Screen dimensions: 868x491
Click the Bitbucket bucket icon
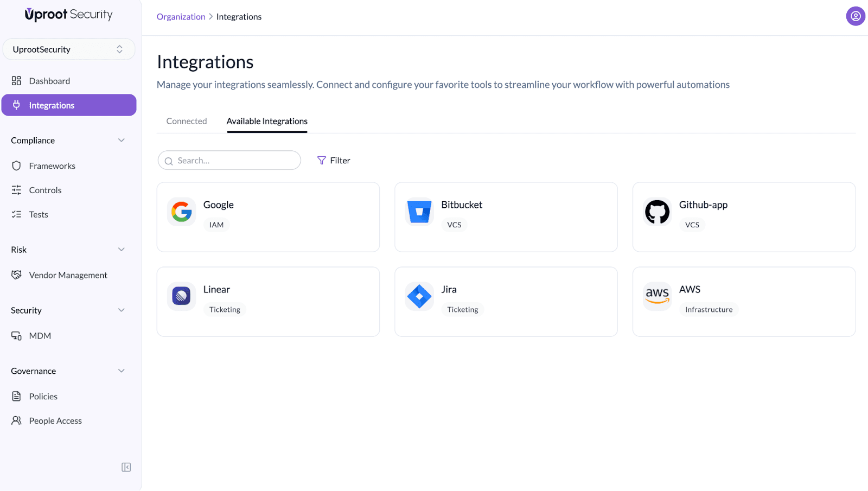pyautogui.click(x=419, y=212)
